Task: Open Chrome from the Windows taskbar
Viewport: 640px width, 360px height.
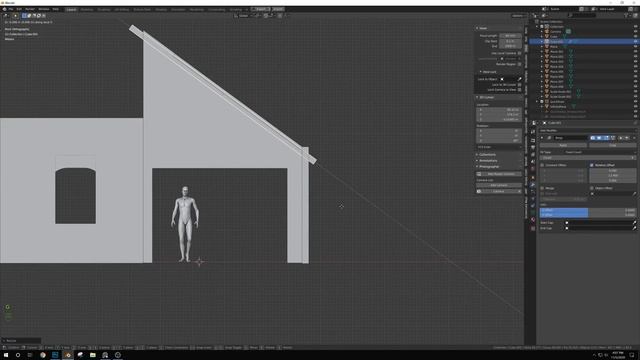Action: pyautogui.click(x=43, y=355)
